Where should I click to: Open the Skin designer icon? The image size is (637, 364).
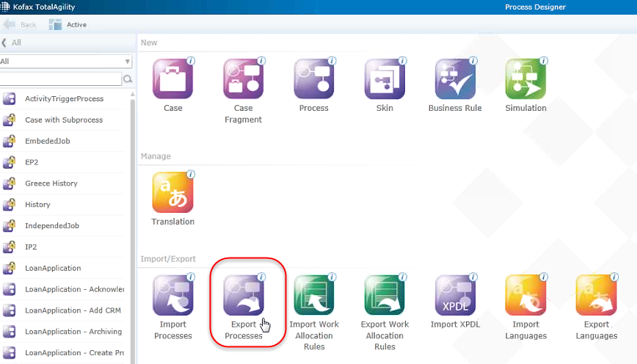[x=385, y=79]
